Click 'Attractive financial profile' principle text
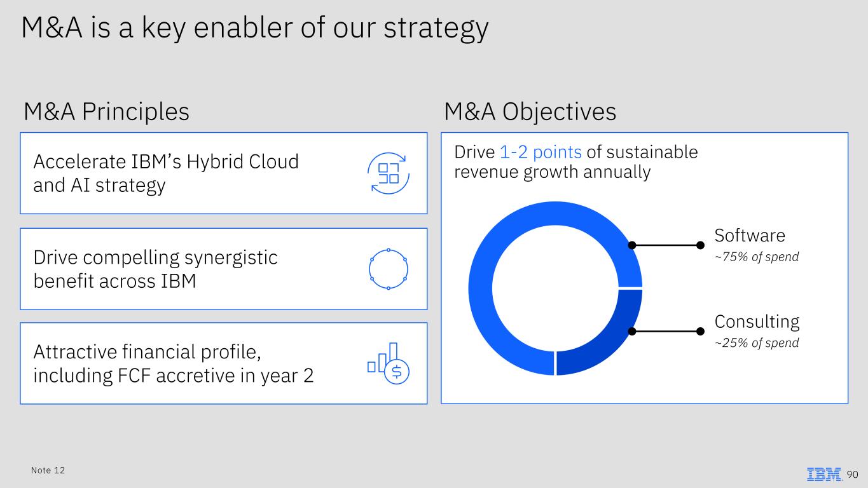This screenshot has height=488, width=868. click(x=173, y=363)
